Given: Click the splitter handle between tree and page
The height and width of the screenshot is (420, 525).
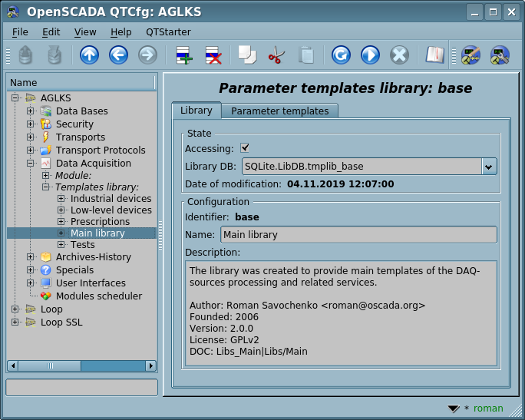Looking at the screenshot, I should point(160,234).
